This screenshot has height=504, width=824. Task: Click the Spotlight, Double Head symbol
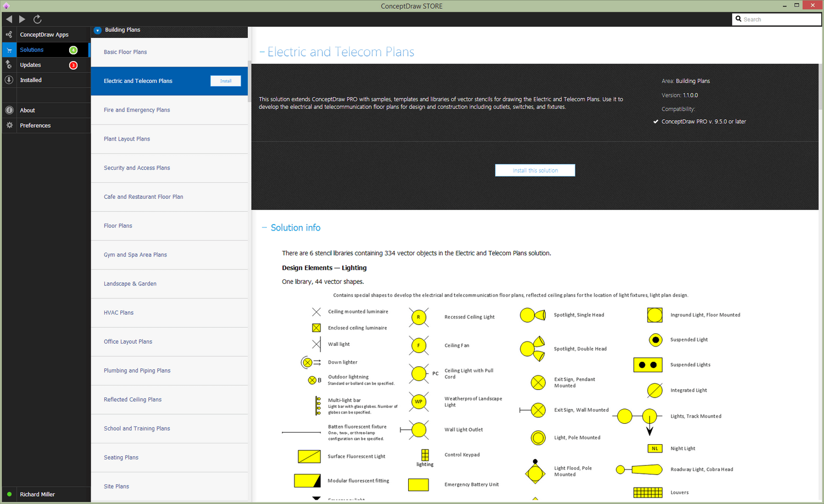[x=532, y=349]
